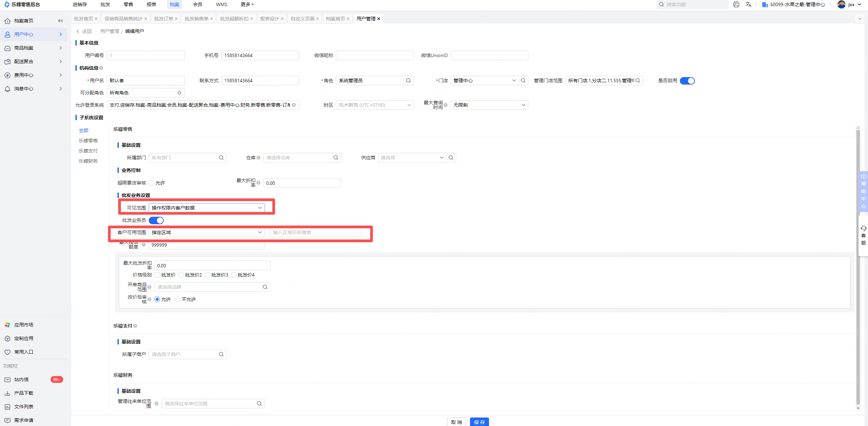Open 应用市场 from sidebar
868x426 pixels.
pos(23,325)
